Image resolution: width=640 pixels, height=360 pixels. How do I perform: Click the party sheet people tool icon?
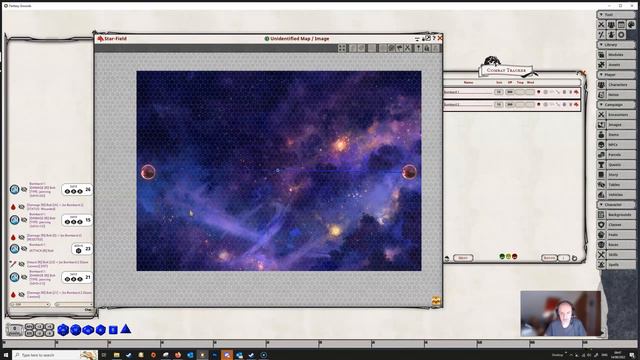click(611, 25)
